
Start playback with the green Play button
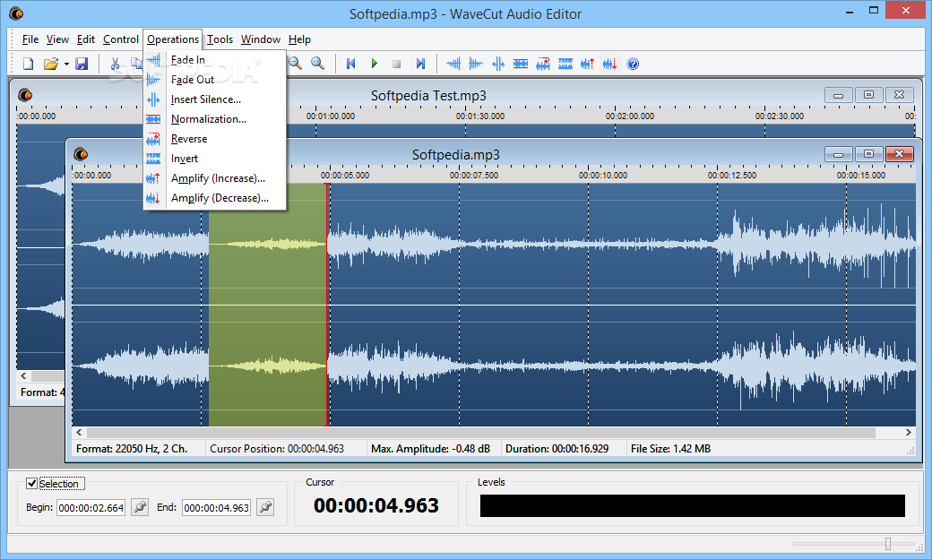374,64
